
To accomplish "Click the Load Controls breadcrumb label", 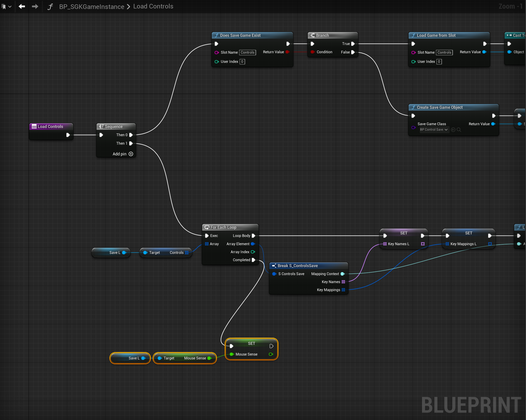I will coord(153,6).
